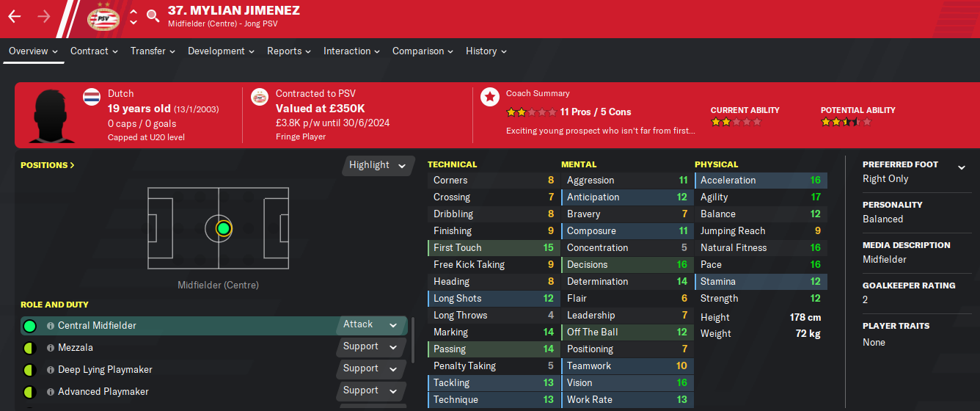Click the Coach Summary star icon

point(489,96)
